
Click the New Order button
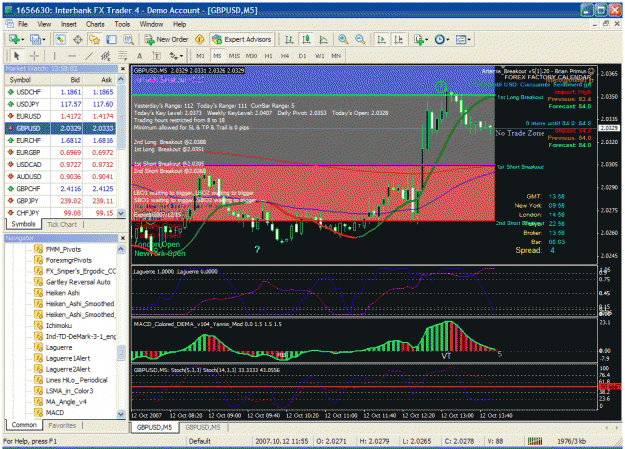click(167, 39)
